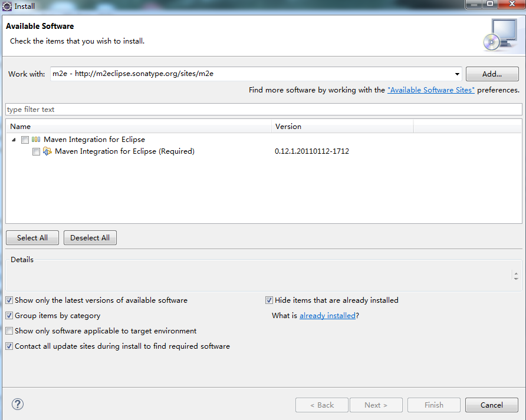Click the Finish button

coord(434,405)
